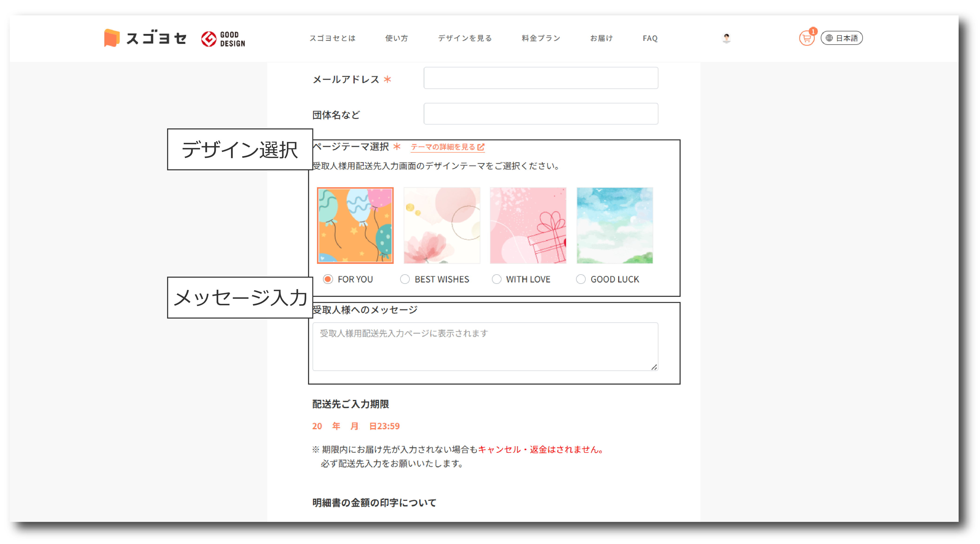The image size is (980, 544).
Task: Click the globe icon in the language selector
Action: click(829, 38)
